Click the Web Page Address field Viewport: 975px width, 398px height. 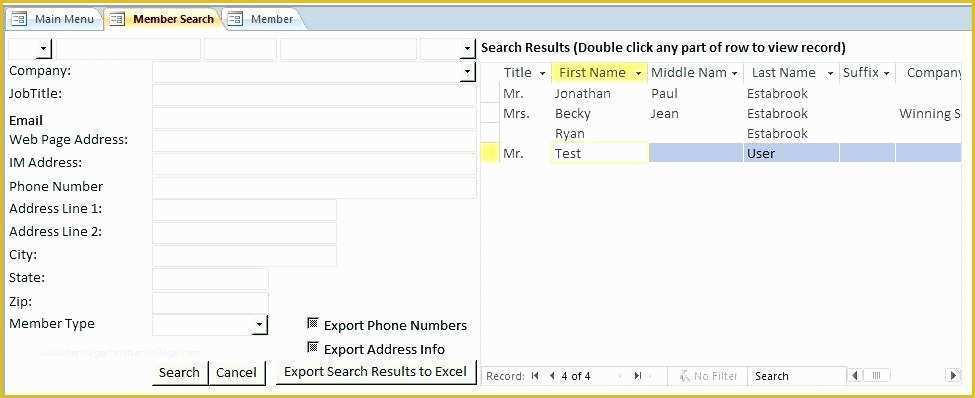click(x=314, y=141)
